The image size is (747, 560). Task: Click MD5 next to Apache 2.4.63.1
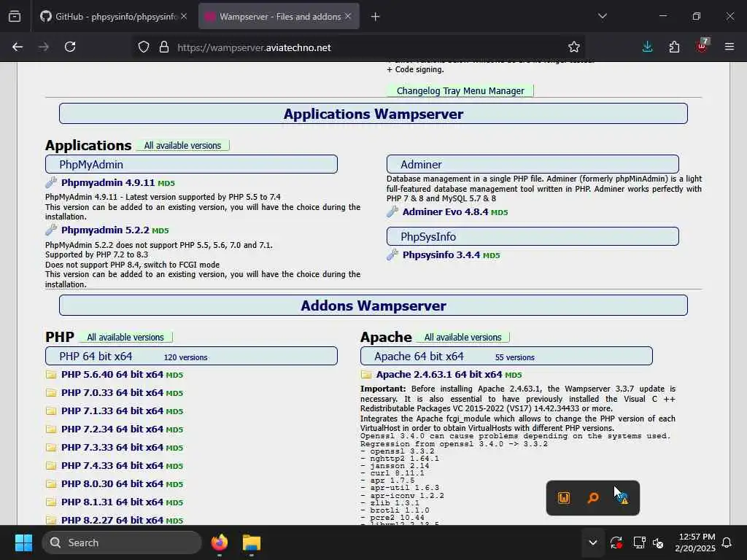click(513, 376)
